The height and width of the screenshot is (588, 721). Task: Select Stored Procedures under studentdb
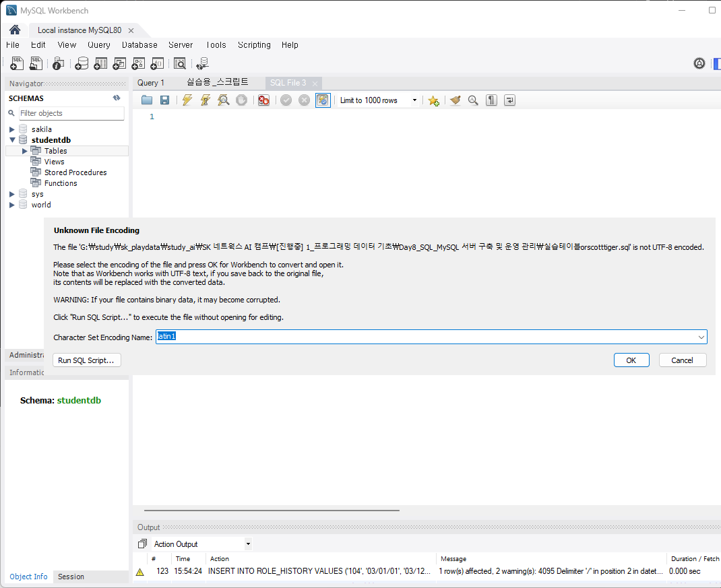coord(75,172)
